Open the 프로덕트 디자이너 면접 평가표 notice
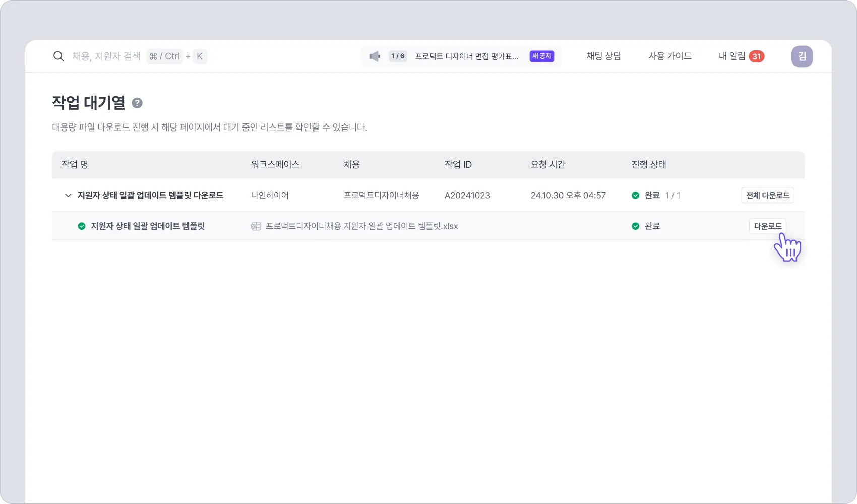The width and height of the screenshot is (857, 504). (466, 56)
